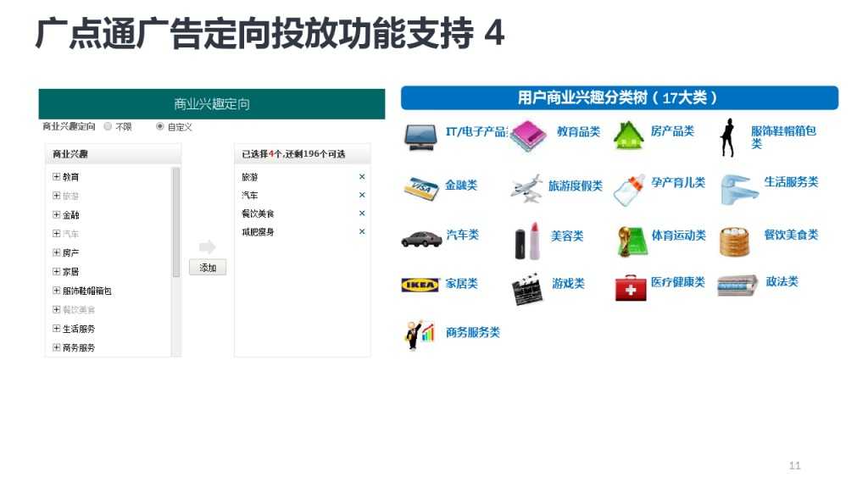This screenshot has width=868, height=488.
Task: Click the 医疗健康类 first-aid kit icon
Action: click(631, 286)
